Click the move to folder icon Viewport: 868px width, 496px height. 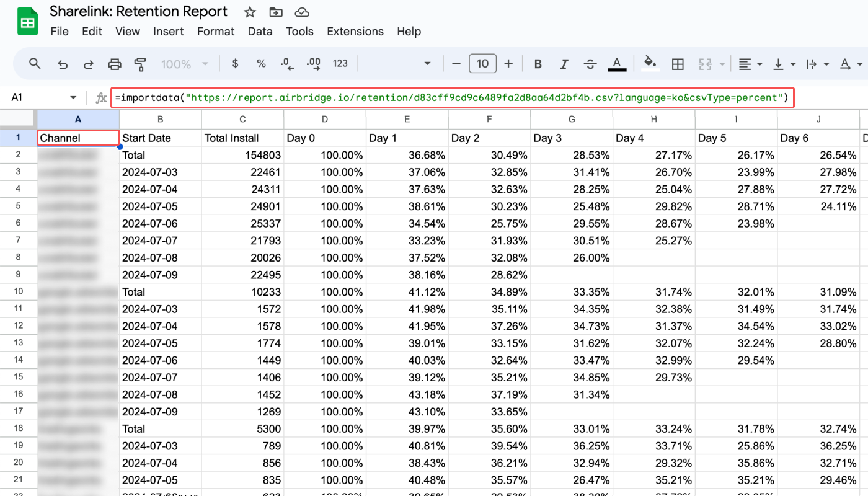point(276,12)
